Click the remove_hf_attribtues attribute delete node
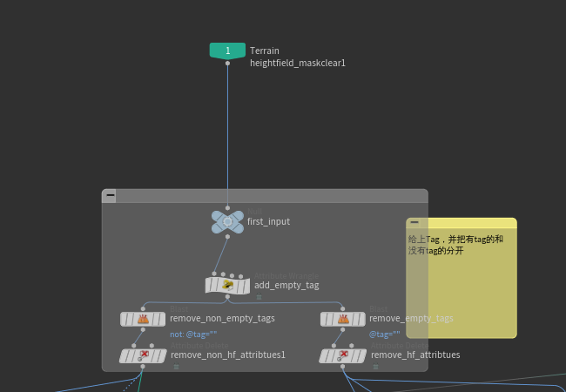This screenshot has height=392, width=566. (x=342, y=355)
